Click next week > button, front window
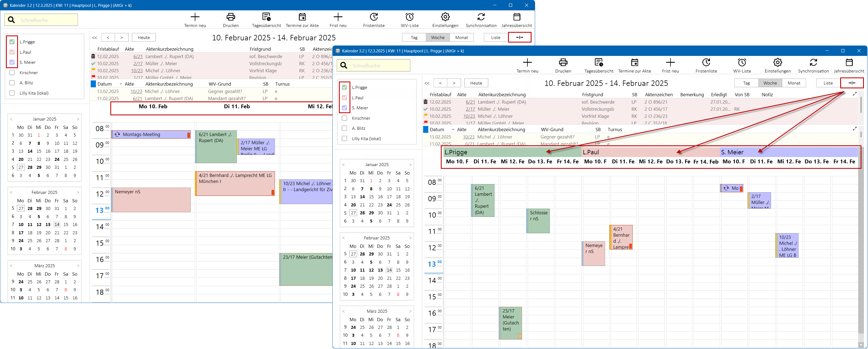This screenshot has width=868, height=349. (454, 83)
